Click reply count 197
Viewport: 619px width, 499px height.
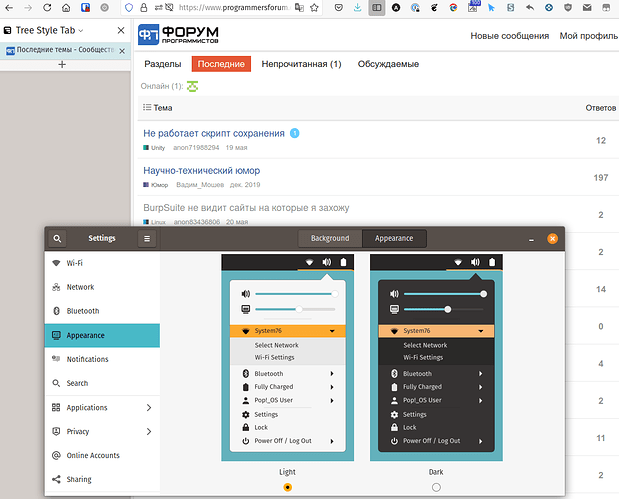point(600,178)
